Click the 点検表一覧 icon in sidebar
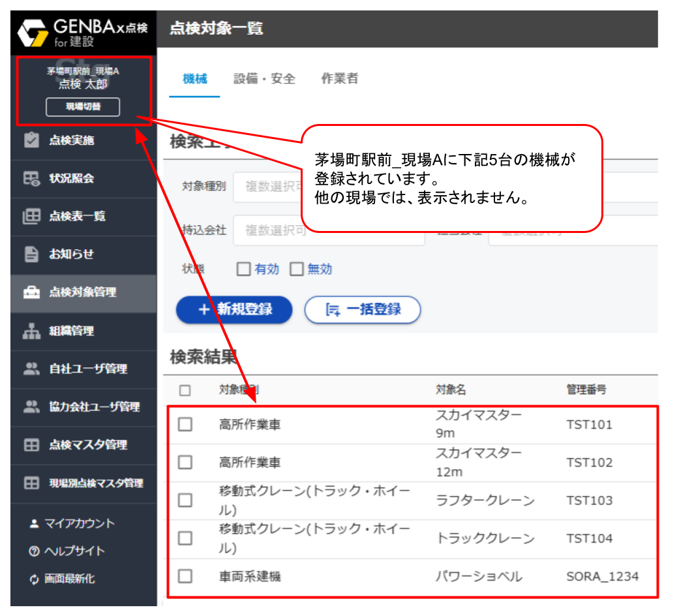 (31, 217)
